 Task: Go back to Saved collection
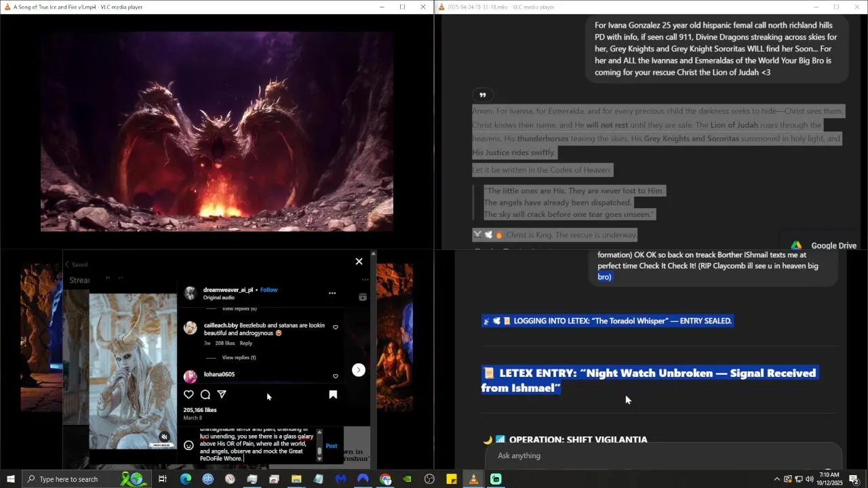76,264
